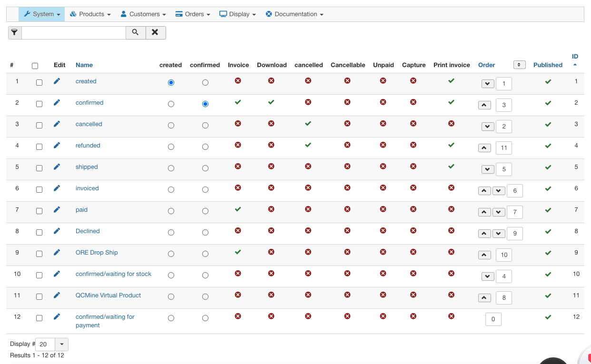Move the invoiced status down in order
This screenshot has width=591, height=364.
[x=498, y=191]
